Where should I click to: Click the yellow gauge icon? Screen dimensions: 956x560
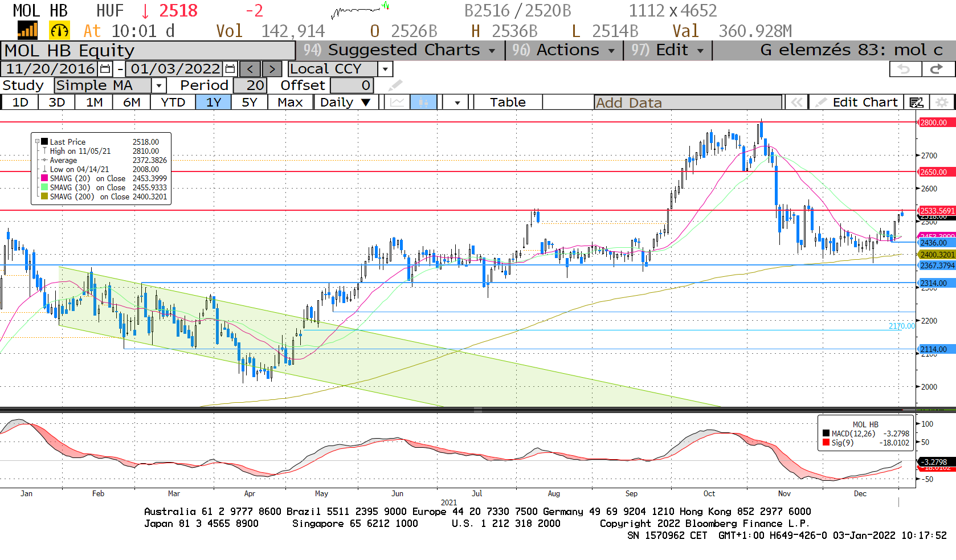pyautogui.click(x=60, y=30)
